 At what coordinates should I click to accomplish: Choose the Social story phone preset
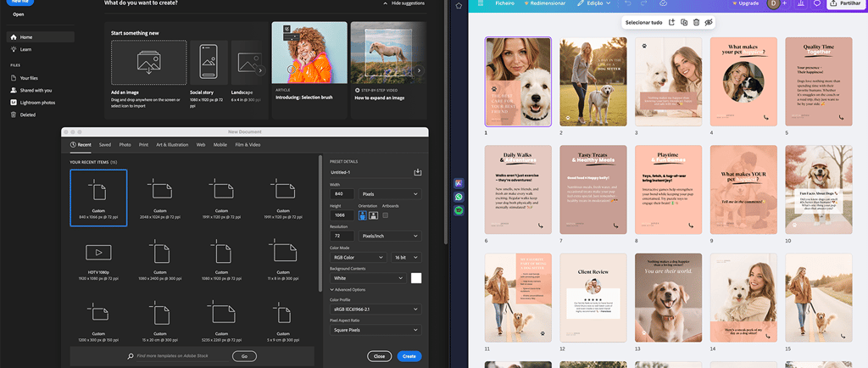209,62
